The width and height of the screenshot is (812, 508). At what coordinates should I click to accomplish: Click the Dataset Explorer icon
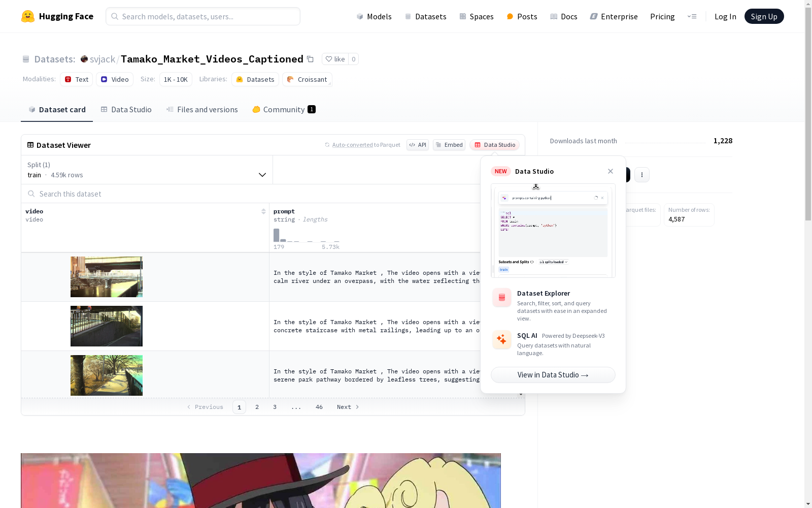pos(501,298)
